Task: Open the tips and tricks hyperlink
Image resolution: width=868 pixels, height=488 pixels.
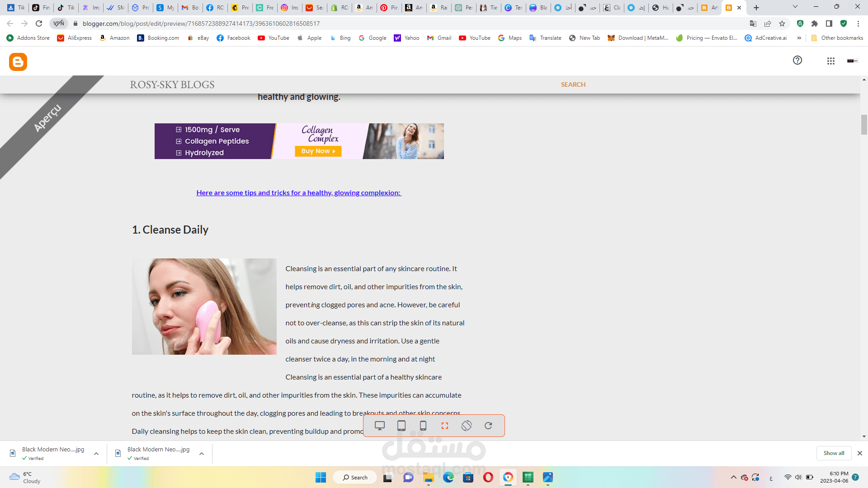Action: [x=299, y=193]
